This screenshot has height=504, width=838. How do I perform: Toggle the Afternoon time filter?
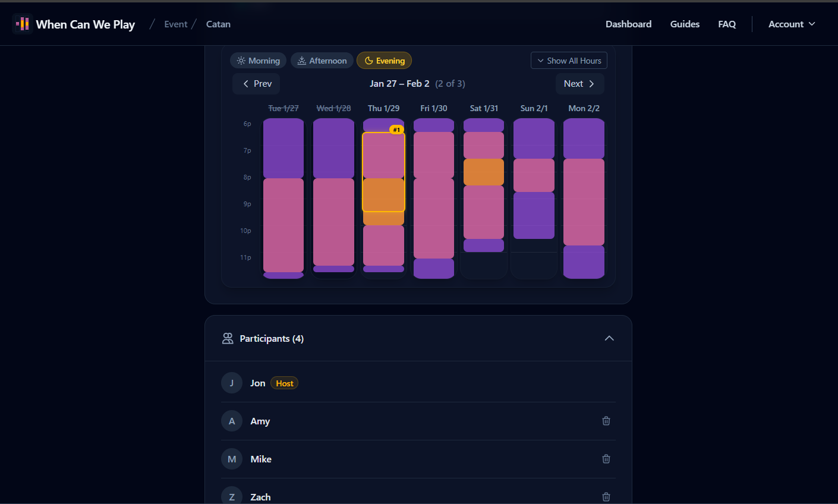[322, 61]
